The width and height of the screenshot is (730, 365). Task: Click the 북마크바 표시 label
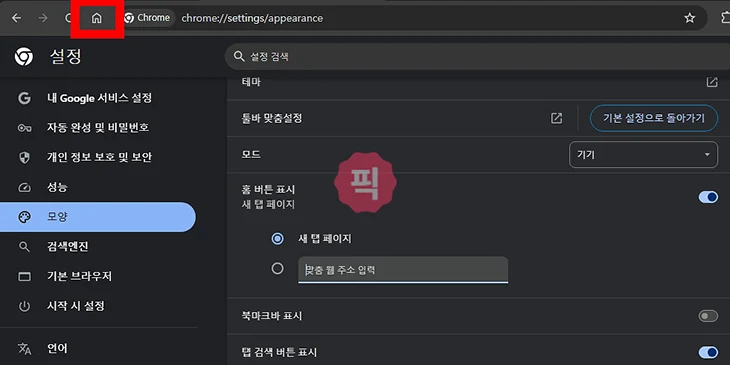pos(272,316)
